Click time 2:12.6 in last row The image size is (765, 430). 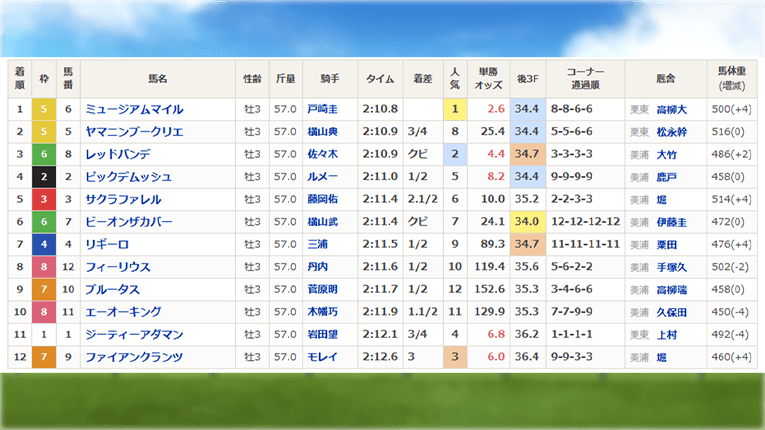[x=380, y=357]
